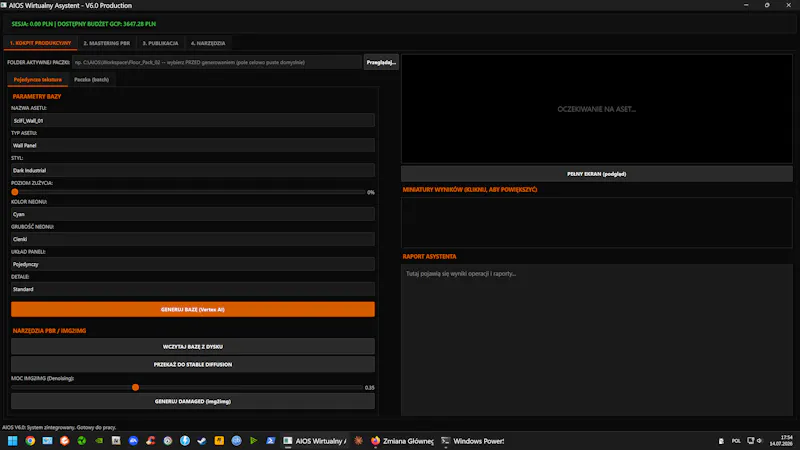800x450 pixels.
Task: Click inside the Raport asystenta text area
Action: (x=596, y=339)
